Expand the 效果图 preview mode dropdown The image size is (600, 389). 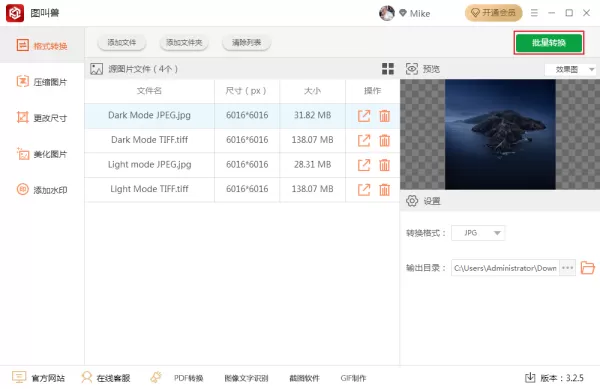pos(570,70)
